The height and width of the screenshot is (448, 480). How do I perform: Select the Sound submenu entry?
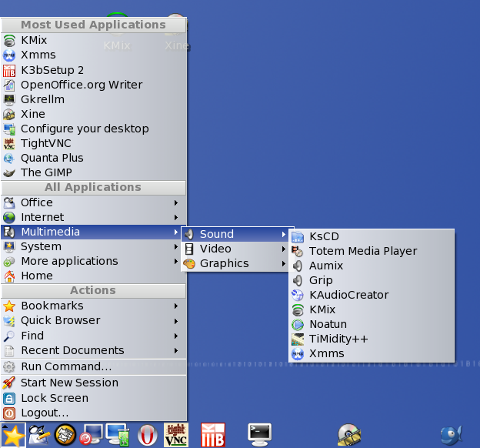pos(235,234)
